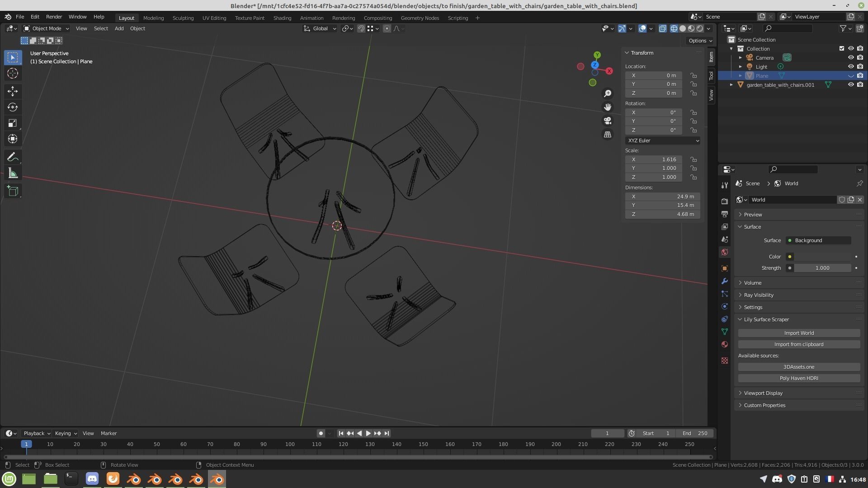Open the XYZ Euler rotation mode dropdown
The width and height of the screenshot is (868, 488).
point(662,141)
